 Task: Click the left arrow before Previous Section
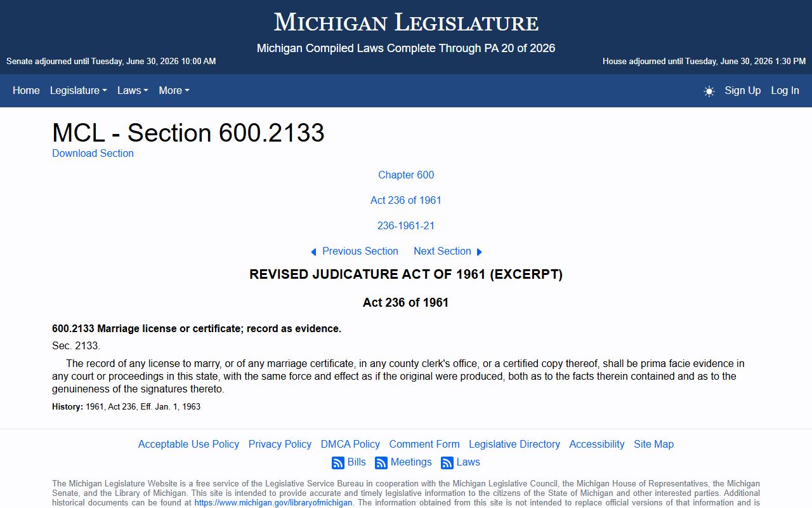[313, 252]
